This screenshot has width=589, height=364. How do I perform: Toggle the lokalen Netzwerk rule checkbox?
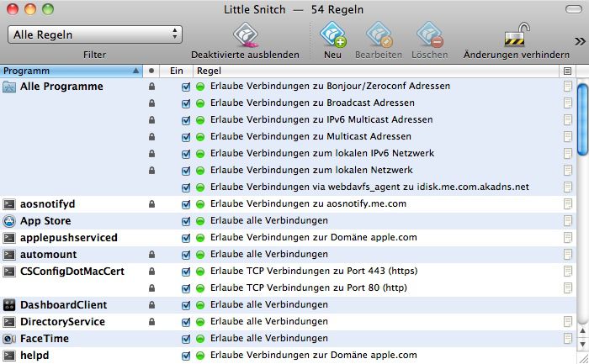(x=186, y=171)
